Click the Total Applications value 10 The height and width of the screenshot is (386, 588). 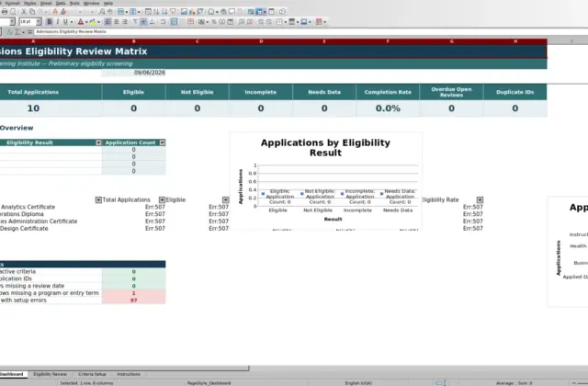[x=33, y=108]
